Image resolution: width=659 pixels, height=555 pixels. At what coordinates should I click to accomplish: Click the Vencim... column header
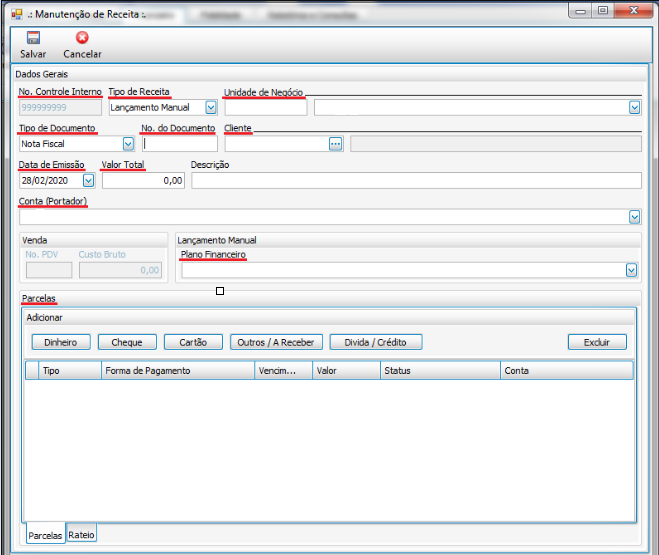click(x=283, y=371)
